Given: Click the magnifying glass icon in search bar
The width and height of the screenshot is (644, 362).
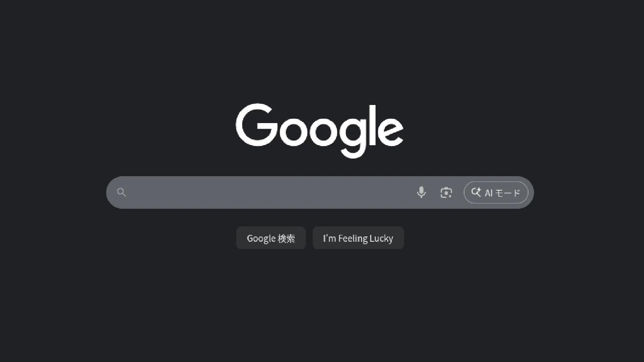Looking at the screenshot, I should [x=122, y=192].
